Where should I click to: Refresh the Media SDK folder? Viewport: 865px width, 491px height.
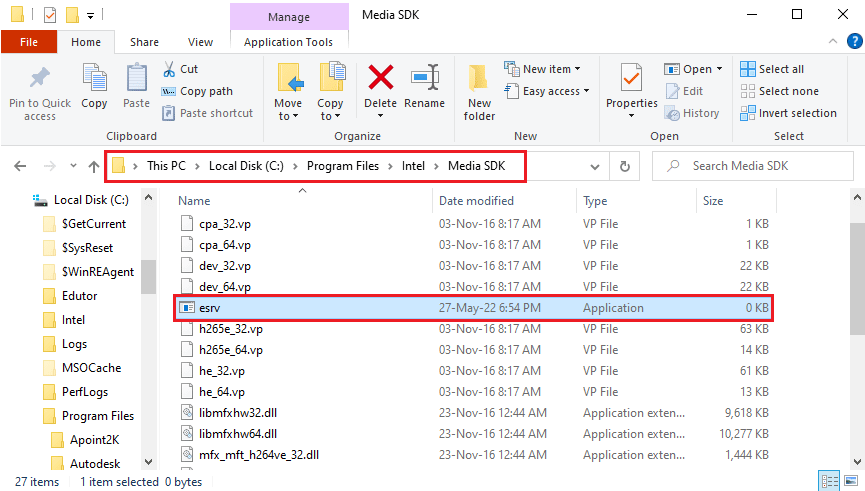tap(624, 167)
